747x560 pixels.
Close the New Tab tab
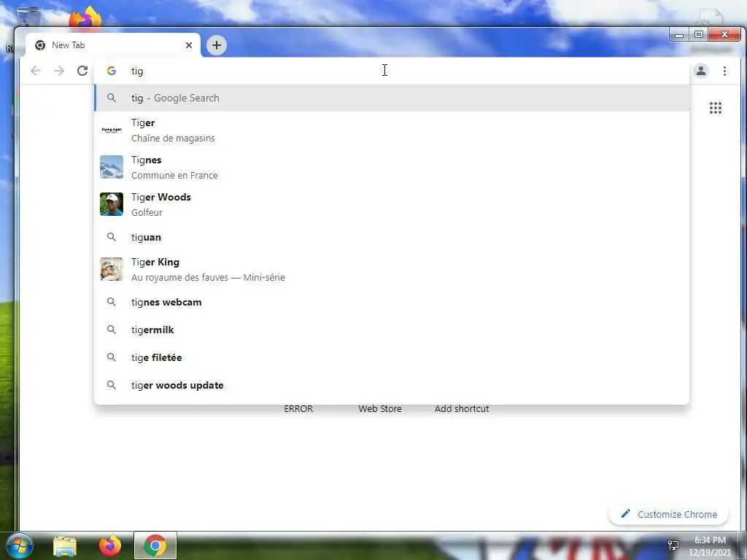189,45
